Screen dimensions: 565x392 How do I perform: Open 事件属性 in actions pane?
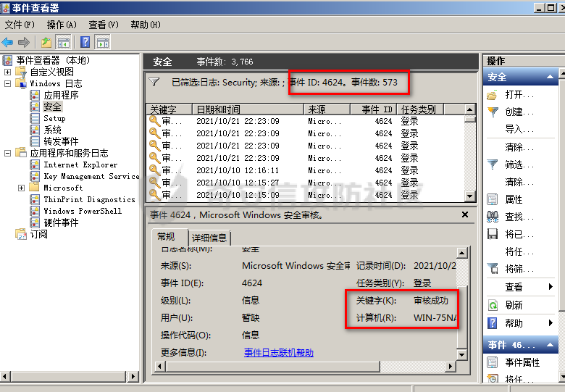coord(522,362)
